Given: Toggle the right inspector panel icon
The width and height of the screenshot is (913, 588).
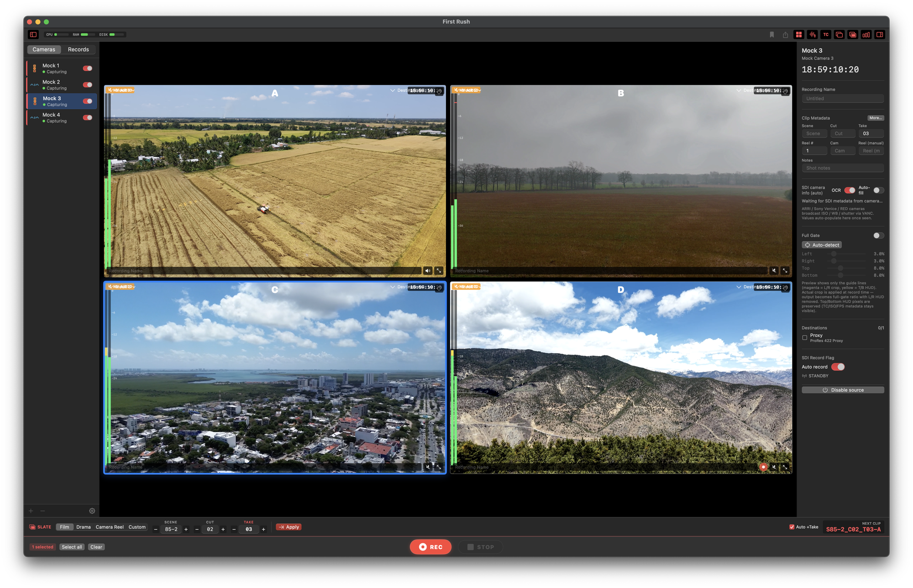Looking at the screenshot, I should tap(880, 35).
